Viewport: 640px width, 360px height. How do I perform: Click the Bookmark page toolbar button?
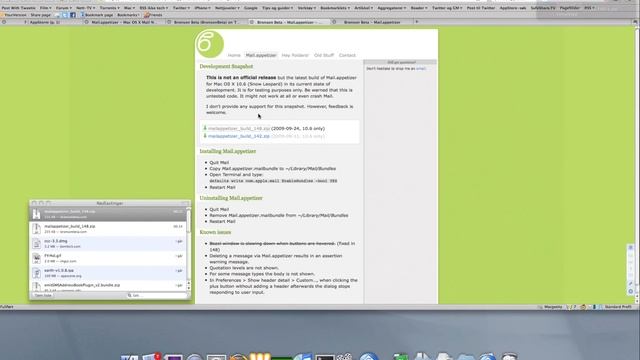[x=96, y=15]
